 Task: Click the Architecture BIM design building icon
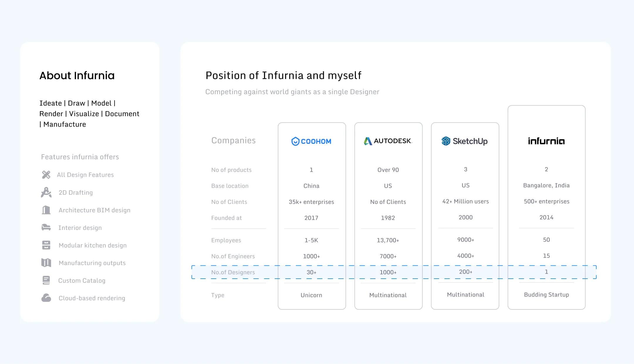pos(46,210)
